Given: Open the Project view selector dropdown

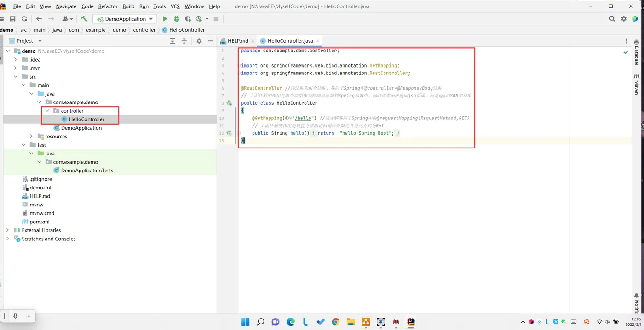Looking at the screenshot, I should [x=29, y=41].
